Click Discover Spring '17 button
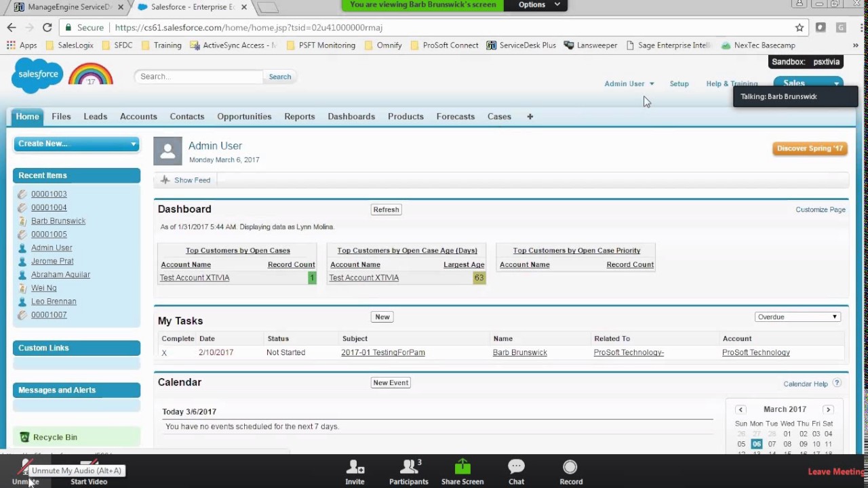The height and width of the screenshot is (488, 868). point(810,148)
